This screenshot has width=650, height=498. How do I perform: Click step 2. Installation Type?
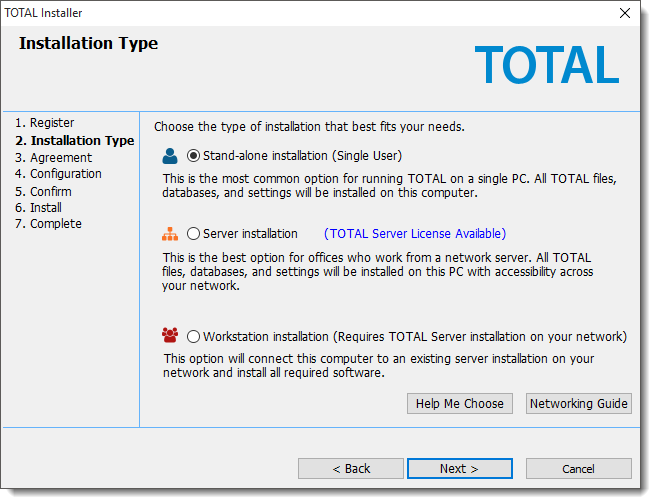tap(75, 141)
